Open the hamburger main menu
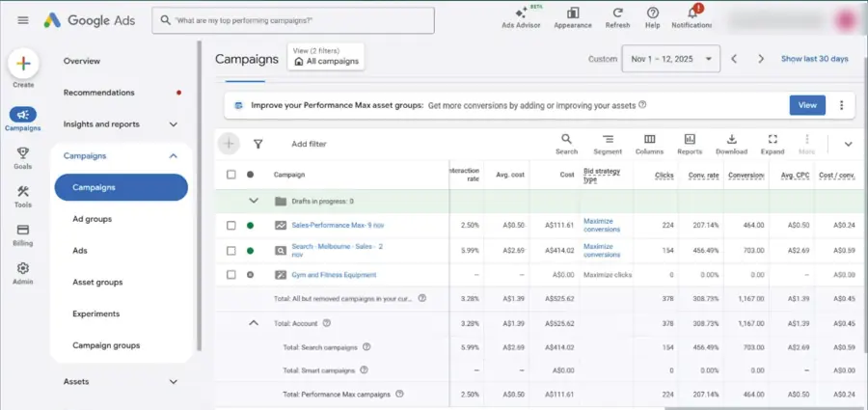 pyautogui.click(x=23, y=20)
